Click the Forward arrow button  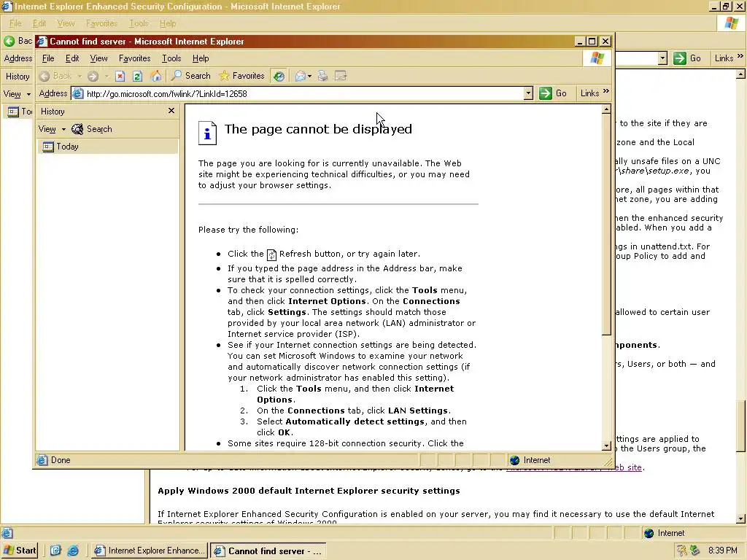(x=93, y=76)
